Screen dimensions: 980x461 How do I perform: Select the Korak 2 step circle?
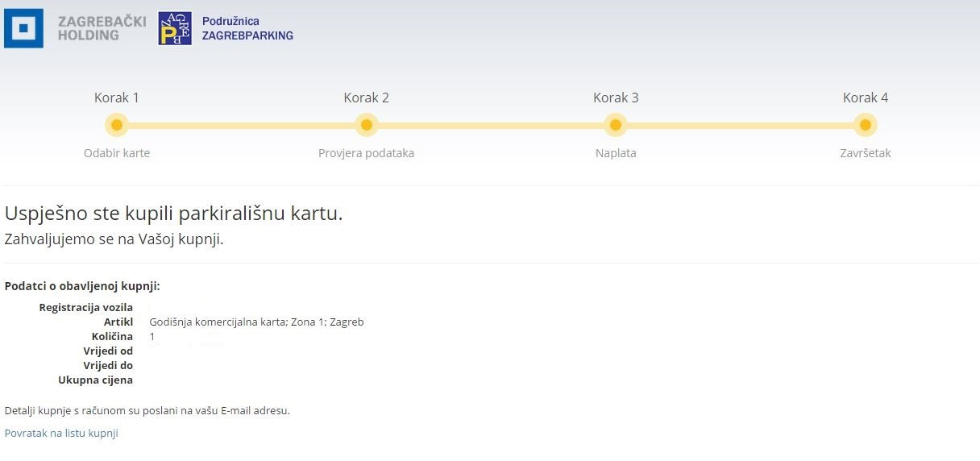pos(367,125)
